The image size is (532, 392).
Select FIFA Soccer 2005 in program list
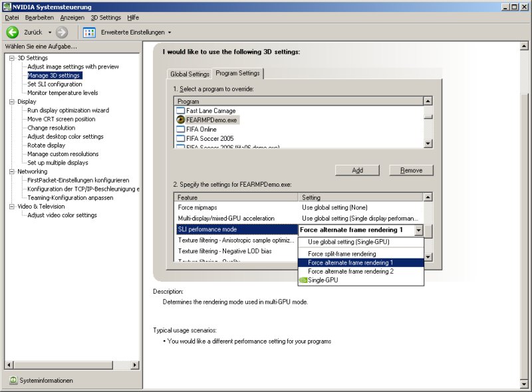click(x=209, y=138)
